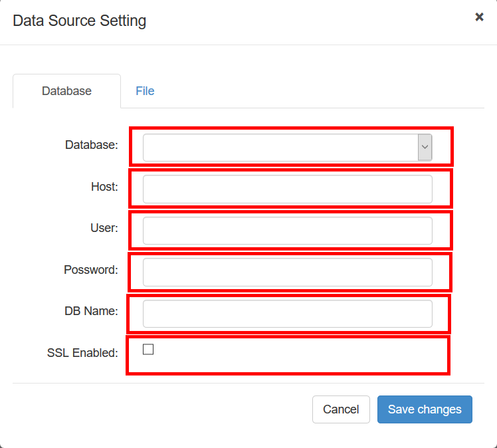Click the "DB Name:" field label
497x448 pixels.
91,311
